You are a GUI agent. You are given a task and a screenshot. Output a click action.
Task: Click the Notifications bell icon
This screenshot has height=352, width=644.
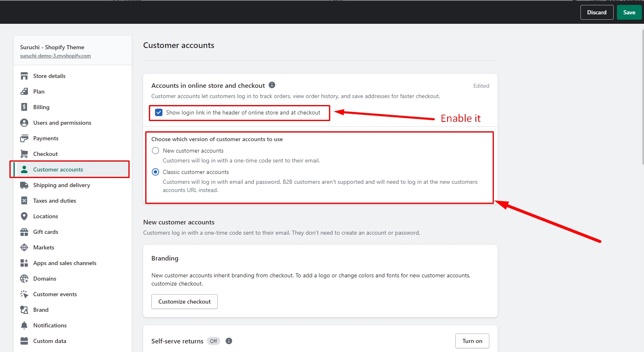pyautogui.click(x=24, y=325)
